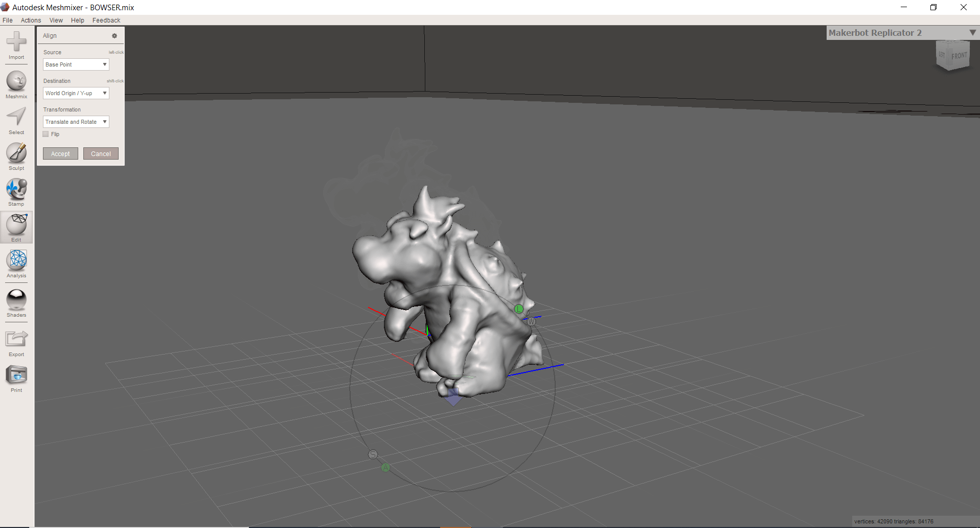Screen dimensions: 980x528
Task: Open the Analysis tool
Action: point(16,264)
